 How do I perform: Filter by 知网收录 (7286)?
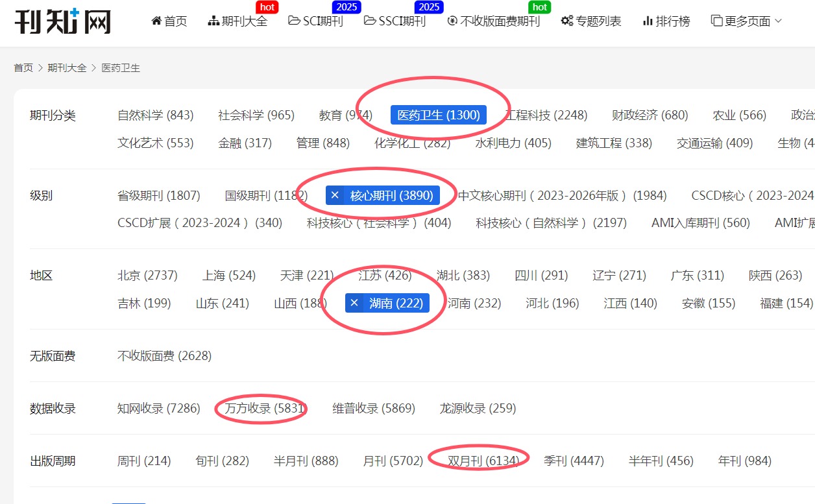pyautogui.click(x=159, y=408)
